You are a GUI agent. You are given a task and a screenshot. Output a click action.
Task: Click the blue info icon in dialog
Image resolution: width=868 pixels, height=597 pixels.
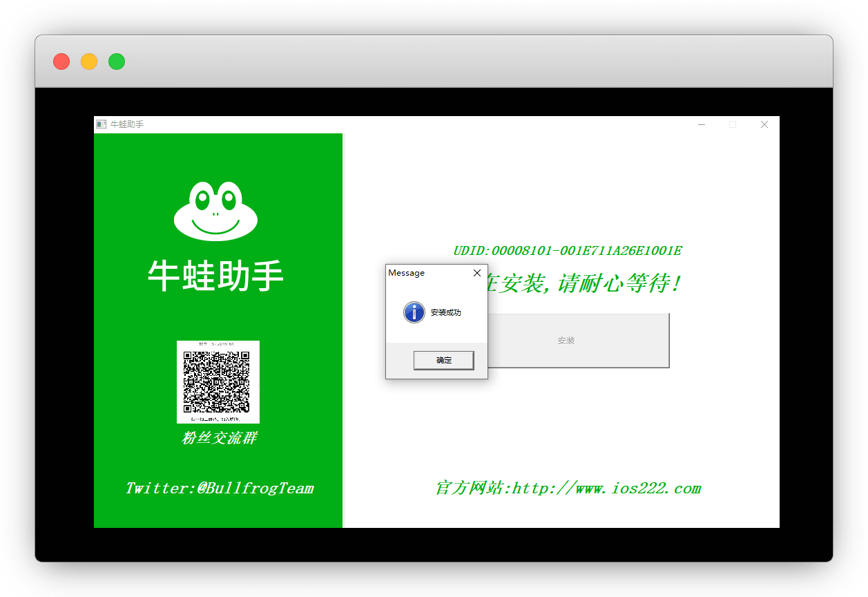coord(414,312)
